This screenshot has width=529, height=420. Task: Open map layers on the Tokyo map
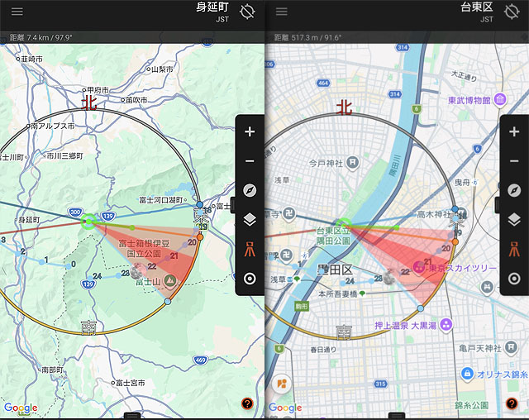[x=514, y=220]
